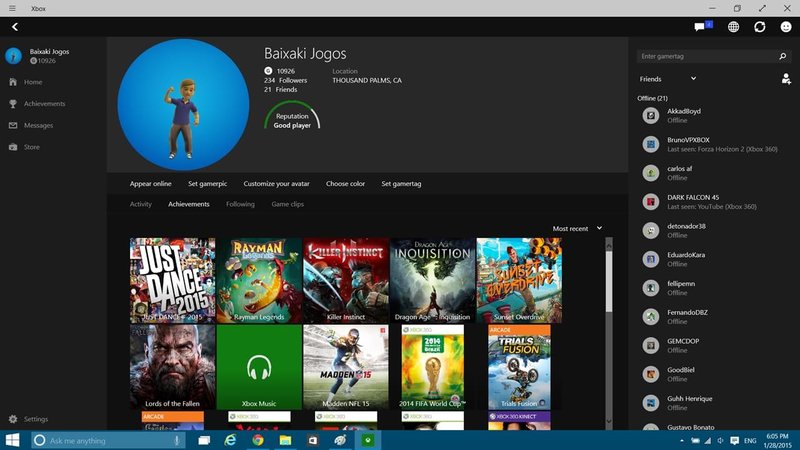Click the 234 Followers count
The width and height of the screenshot is (800, 450).
(286, 80)
